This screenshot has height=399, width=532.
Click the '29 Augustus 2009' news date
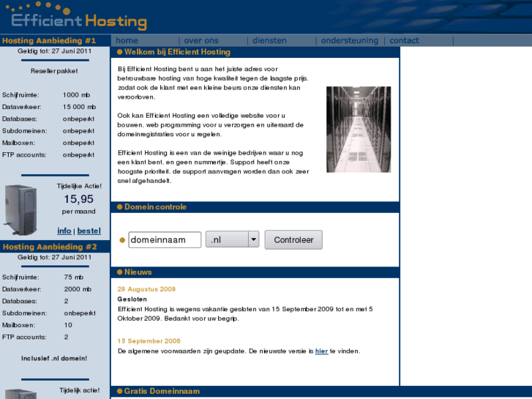point(146,289)
